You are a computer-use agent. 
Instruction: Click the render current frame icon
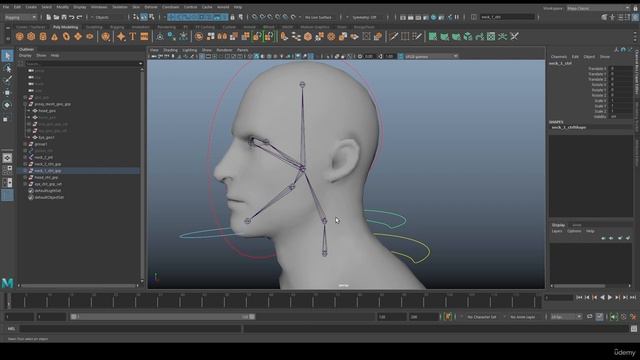pyautogui.click(x=411, y=17)
